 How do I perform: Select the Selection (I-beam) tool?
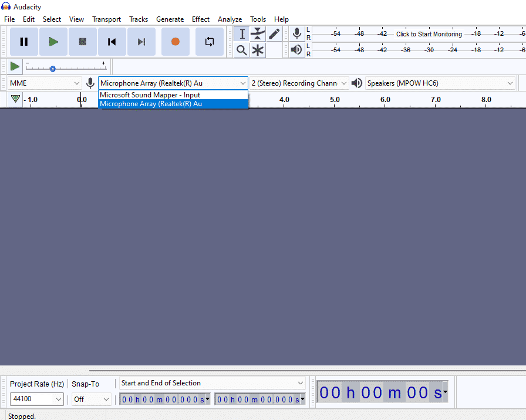click(241, 34)
